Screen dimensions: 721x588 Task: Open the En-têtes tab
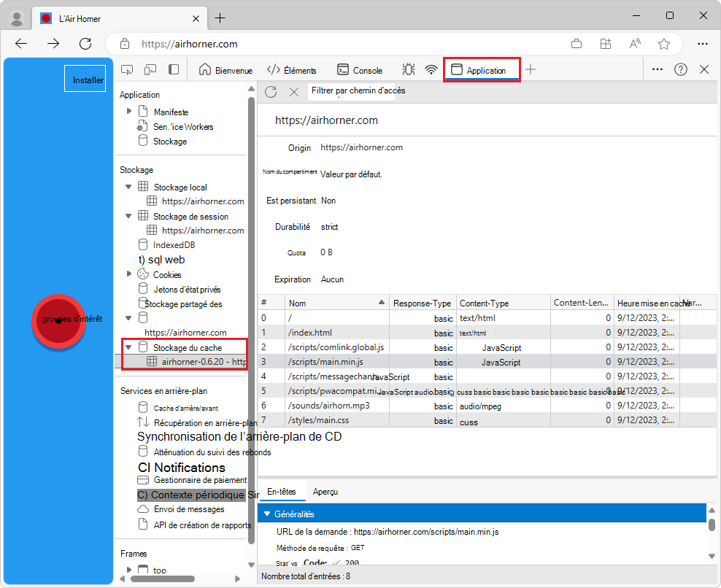coord(282,492)
